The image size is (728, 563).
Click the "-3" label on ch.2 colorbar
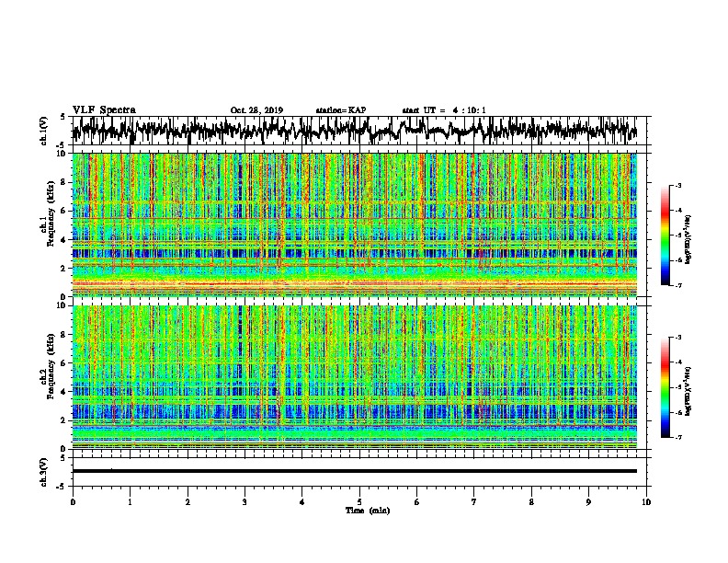[x=678, y=338]
